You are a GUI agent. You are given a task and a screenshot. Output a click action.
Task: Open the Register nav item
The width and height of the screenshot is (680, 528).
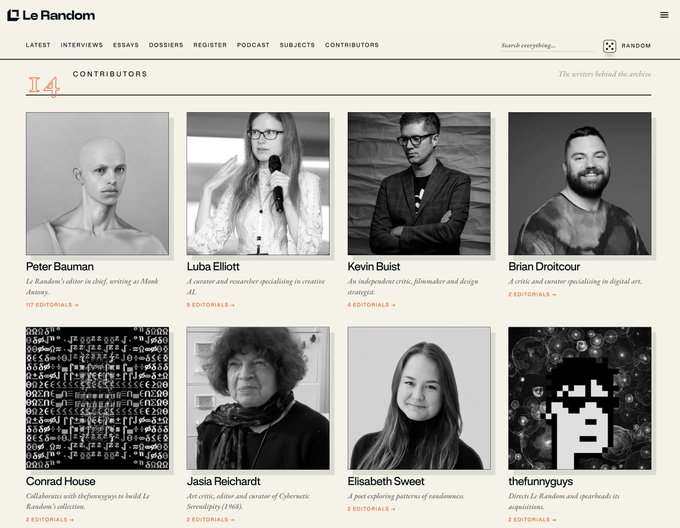pos(210,45)
